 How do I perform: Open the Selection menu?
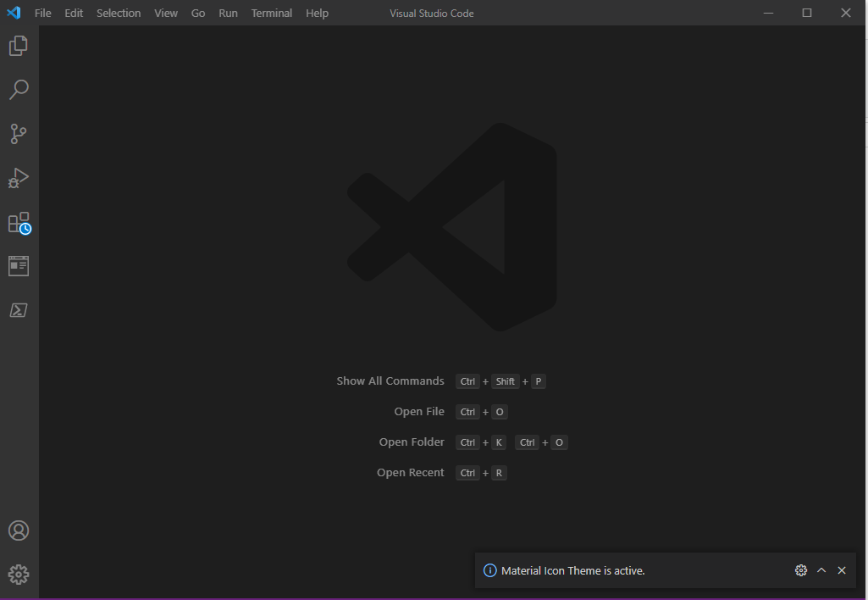click(x=119, y=13)
